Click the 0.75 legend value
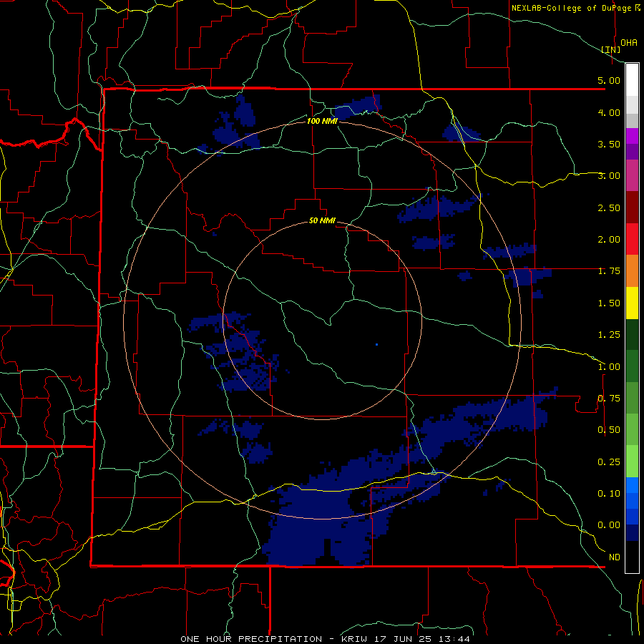 [609, 399]
